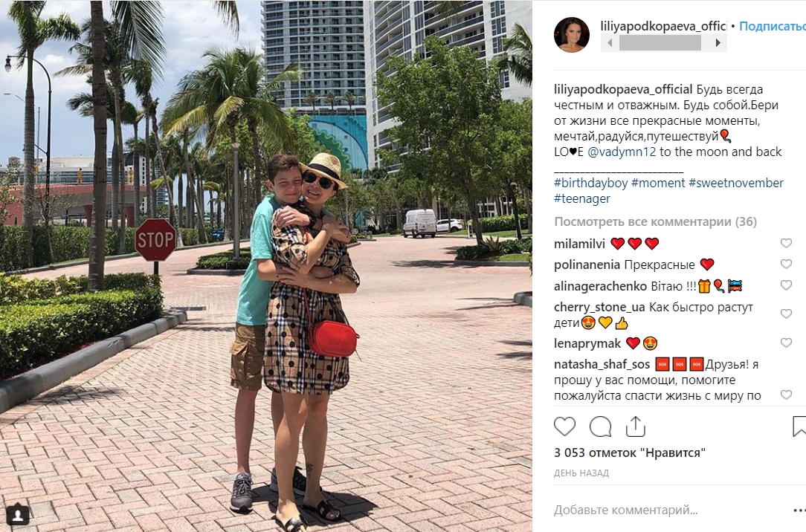Like polinanenia's comment heart
The height and width of the screenshot is (532, 806).
click(786, 265)
